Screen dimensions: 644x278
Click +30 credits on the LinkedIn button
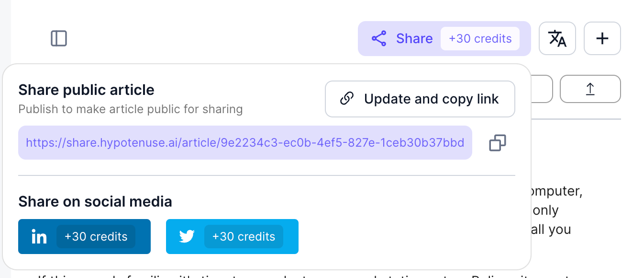(96, 236)
